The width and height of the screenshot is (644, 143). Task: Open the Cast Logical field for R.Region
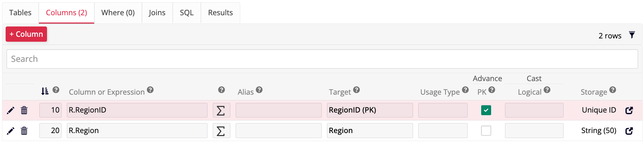[x=534, y=131]
